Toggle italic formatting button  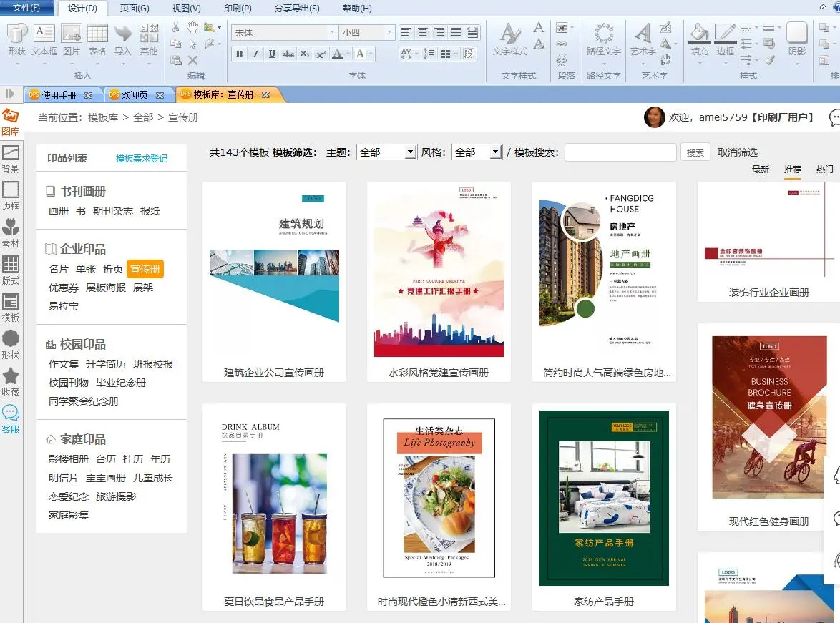(x=255, y=54)
